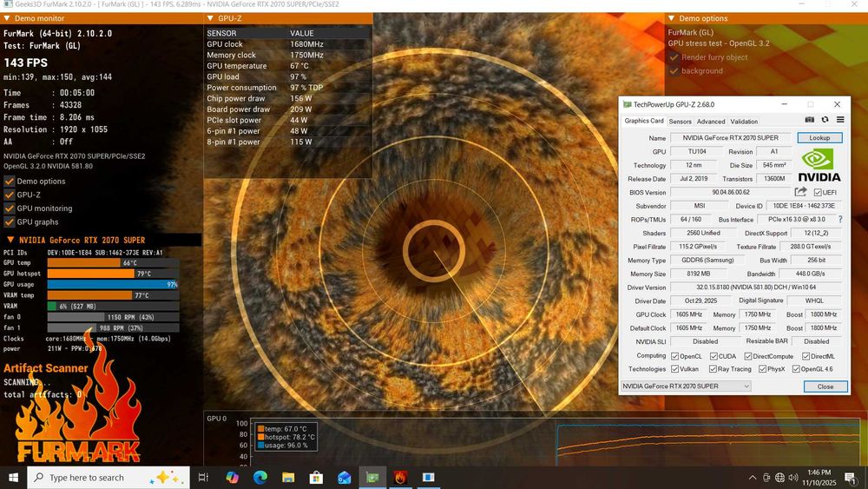868x489 pixels.
Task: Click the BIOS export share icon
Action: pos(800,192)
